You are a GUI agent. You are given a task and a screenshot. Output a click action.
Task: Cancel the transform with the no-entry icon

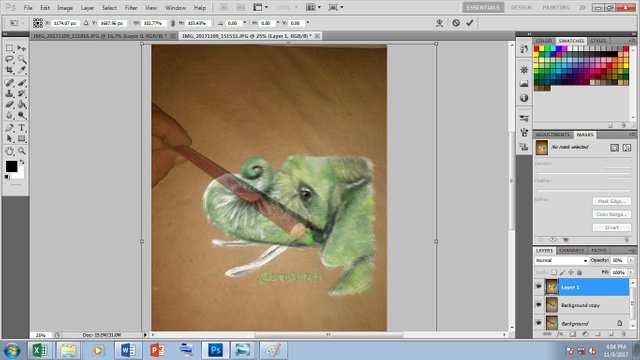tap(456, 23)
